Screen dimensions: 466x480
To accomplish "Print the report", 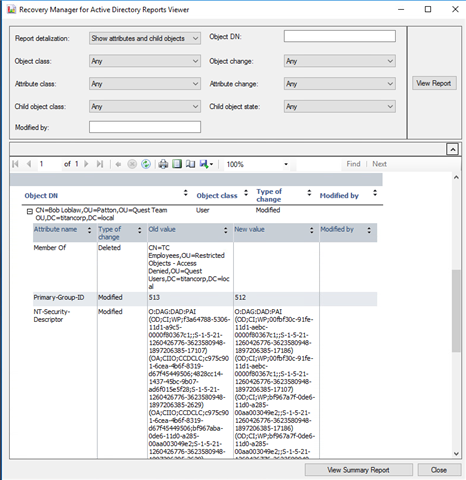I will [x=163, y=164].
